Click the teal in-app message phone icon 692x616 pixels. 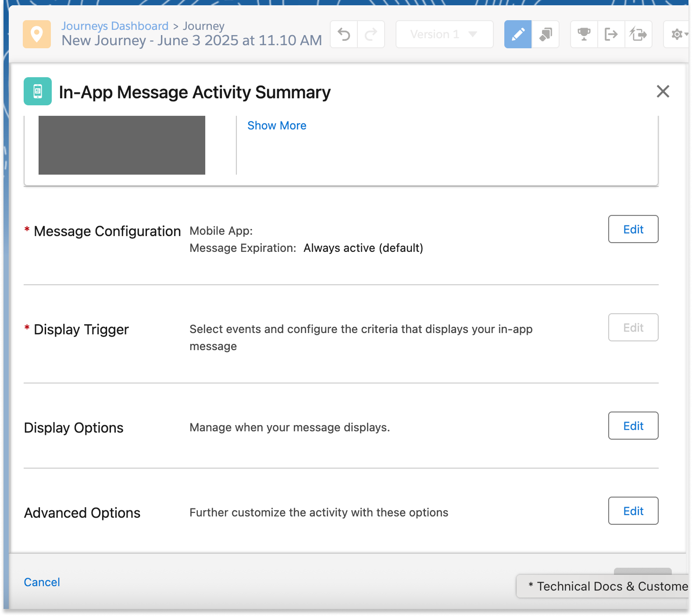38,91
